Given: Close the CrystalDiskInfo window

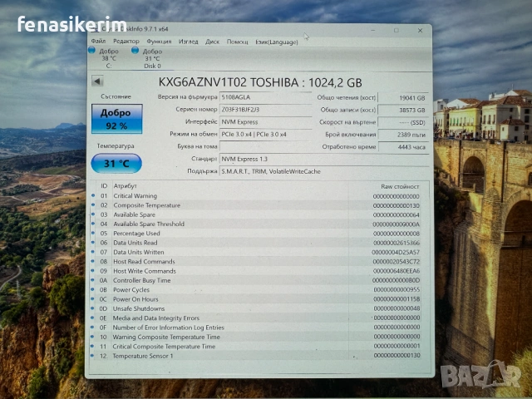Looking at the screenshot, I should 420,31.
